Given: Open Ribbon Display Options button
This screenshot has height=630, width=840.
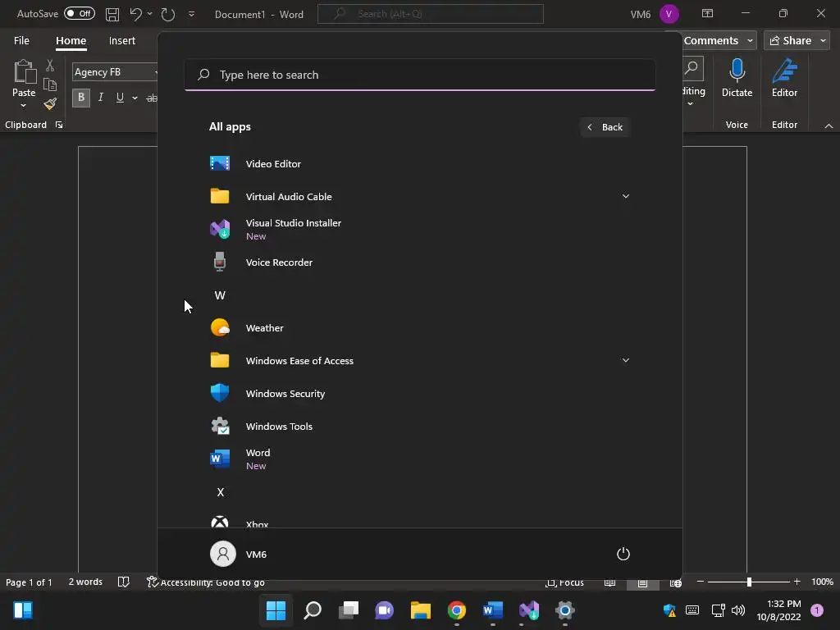Looking at the screenshot, I should coord(707,13).
